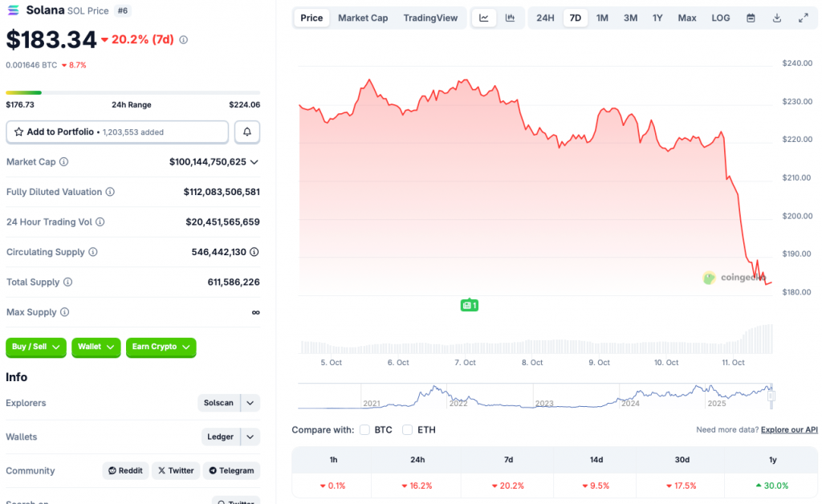The width and height of the screenshot is (822, 504).
Task: Enable the ETH comparison checkbox
Action: click(x=408, y=430)
